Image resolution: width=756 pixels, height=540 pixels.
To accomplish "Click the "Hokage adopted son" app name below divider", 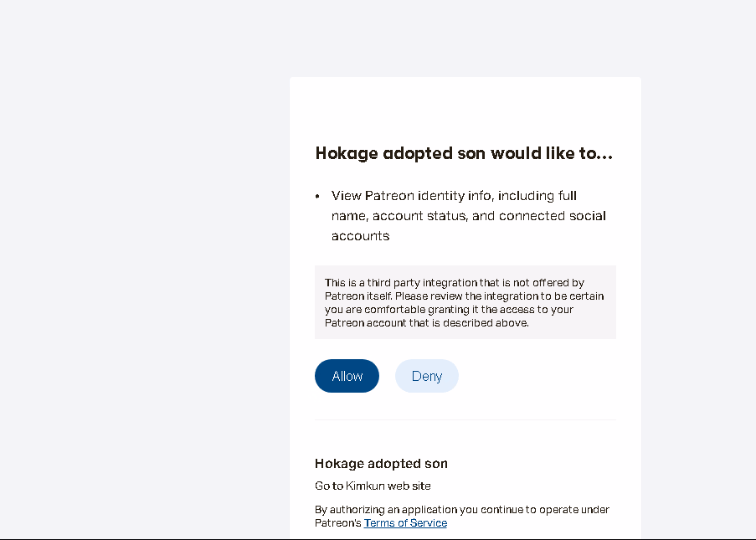I will (x=381, y=464).
